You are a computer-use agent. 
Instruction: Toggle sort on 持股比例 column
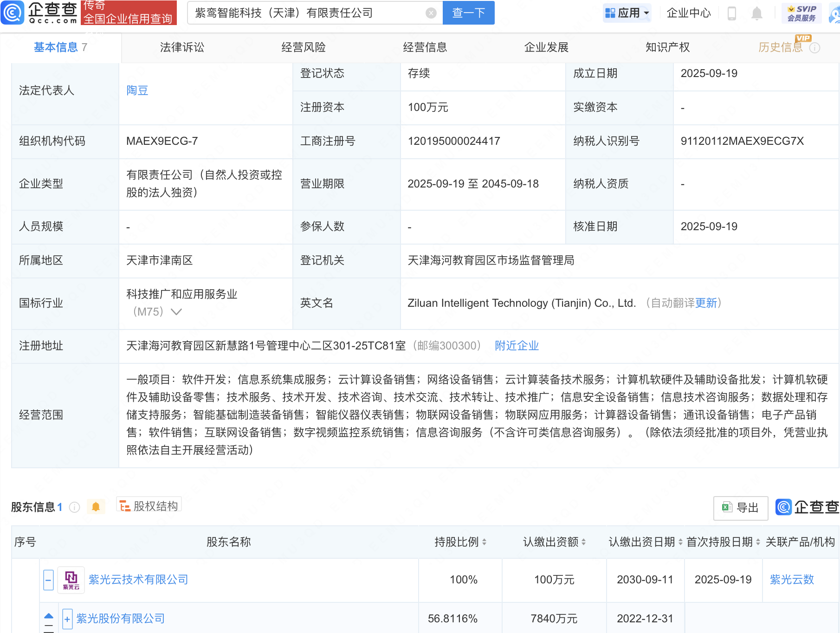[485, 542]
